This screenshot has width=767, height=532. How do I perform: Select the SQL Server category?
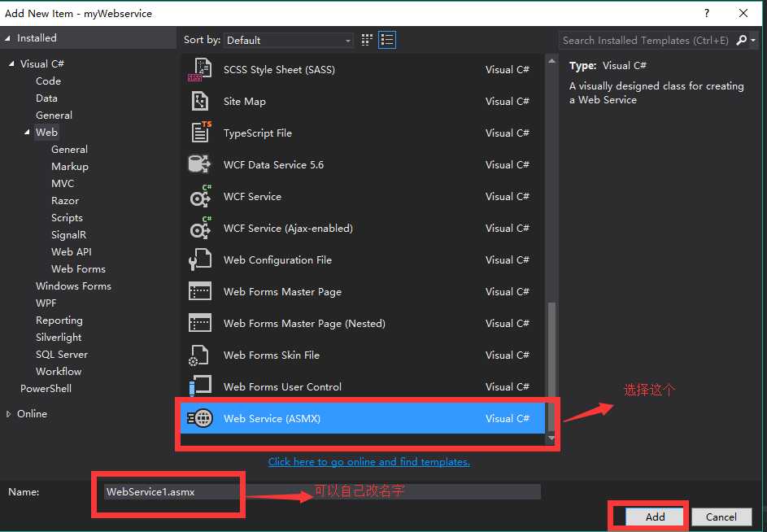click(62, 355)
